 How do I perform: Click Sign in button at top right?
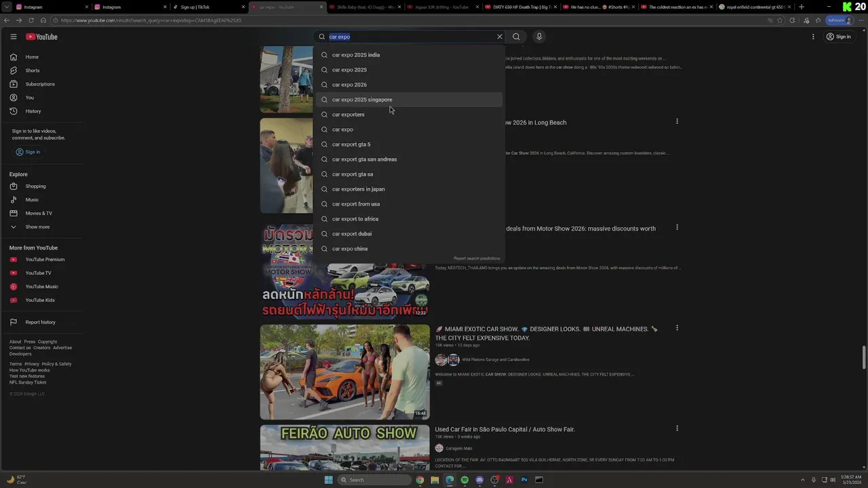tap(839, 37)
